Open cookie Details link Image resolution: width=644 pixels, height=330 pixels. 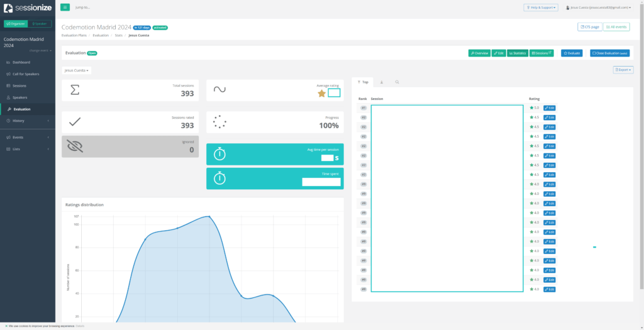[80, 326]
